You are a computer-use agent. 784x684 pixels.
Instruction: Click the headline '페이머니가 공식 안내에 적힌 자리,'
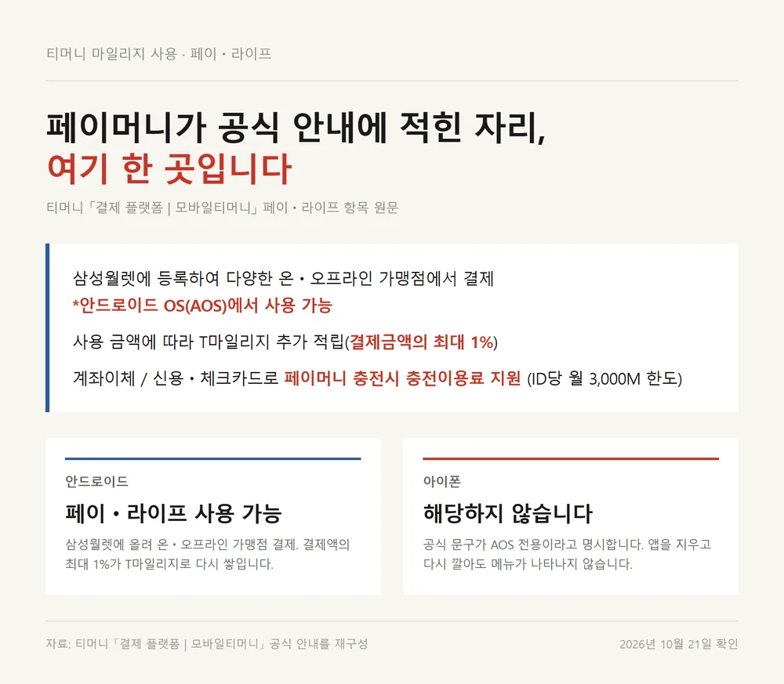click(296, 127)
